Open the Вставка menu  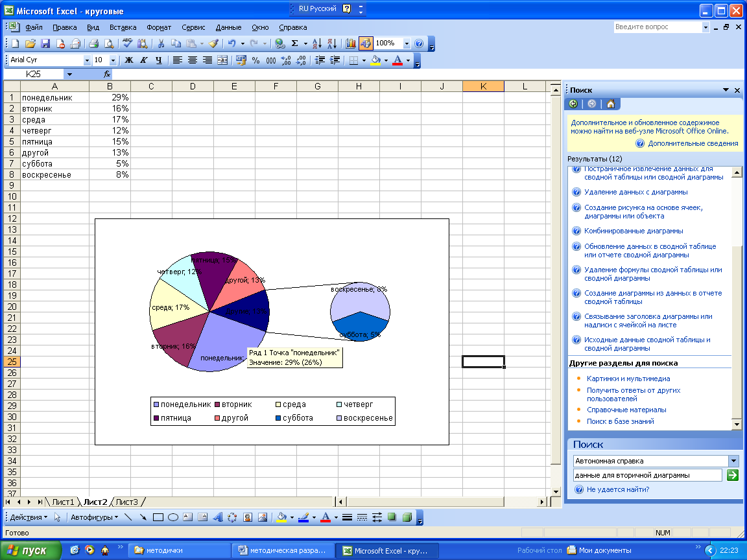pyautogui.click(x=123, y=28)
